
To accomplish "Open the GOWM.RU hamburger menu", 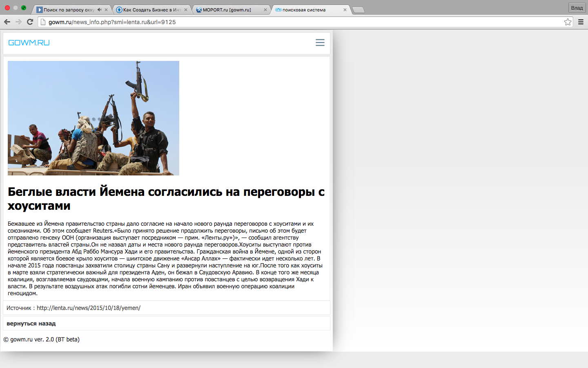I will 320,43.
